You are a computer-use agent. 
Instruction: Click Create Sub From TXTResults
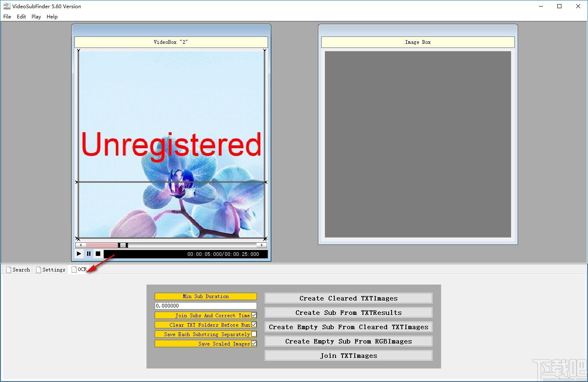(349, 312)
